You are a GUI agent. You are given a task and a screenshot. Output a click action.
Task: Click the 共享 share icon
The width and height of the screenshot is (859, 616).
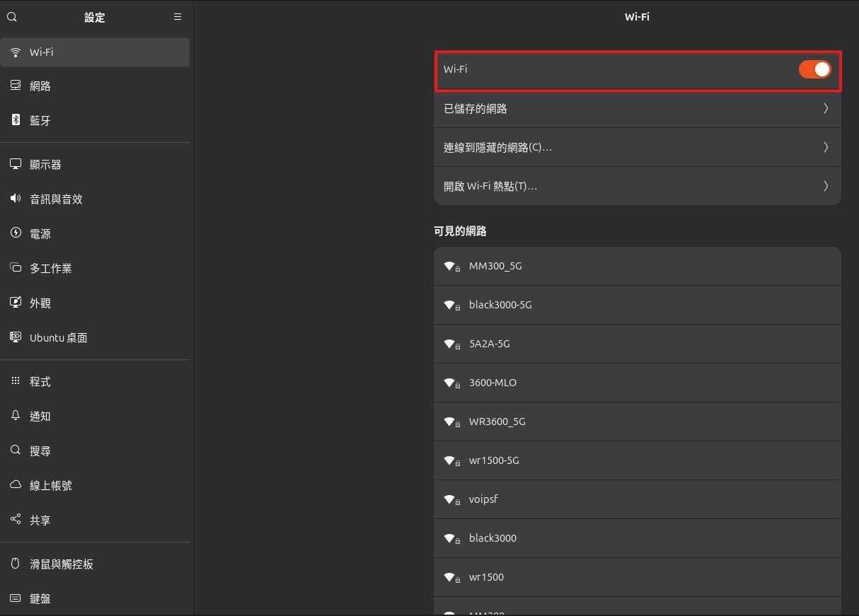(x=16, y=520)
